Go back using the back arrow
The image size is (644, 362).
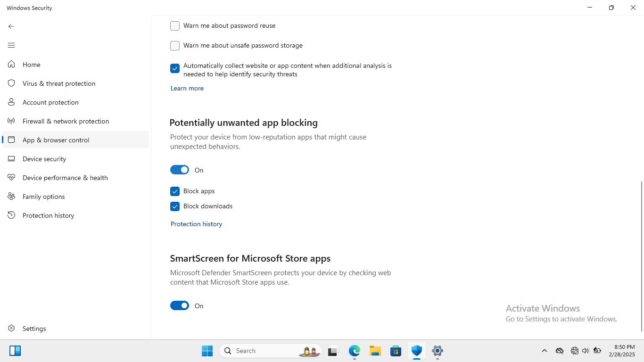point(11,26)
